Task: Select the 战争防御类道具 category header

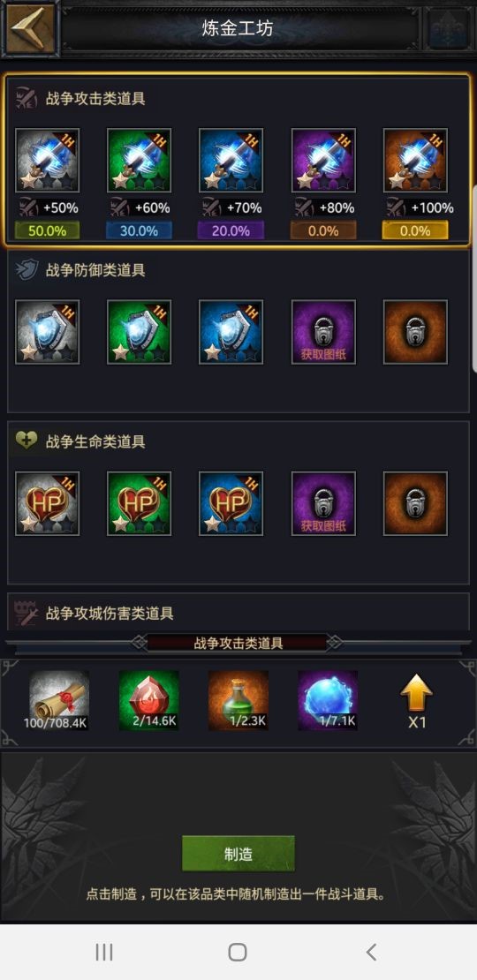Action: [95, 271]
